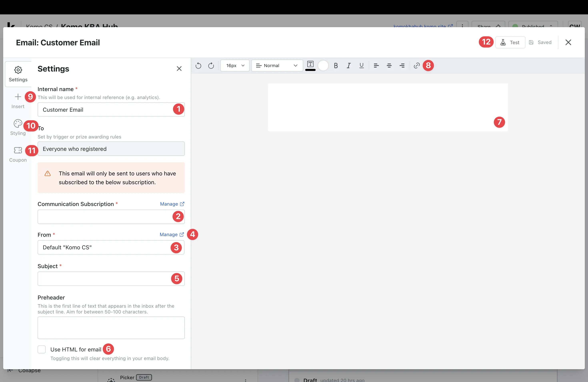
Task: Open the Styling sidebar tab
Action: coord(18,128)
